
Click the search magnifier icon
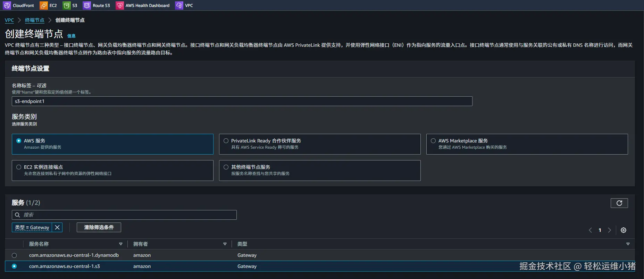tap(17, 215)
